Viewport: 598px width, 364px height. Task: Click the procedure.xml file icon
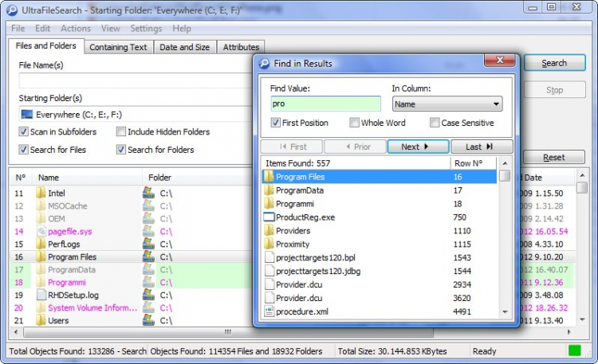point(269,311)
